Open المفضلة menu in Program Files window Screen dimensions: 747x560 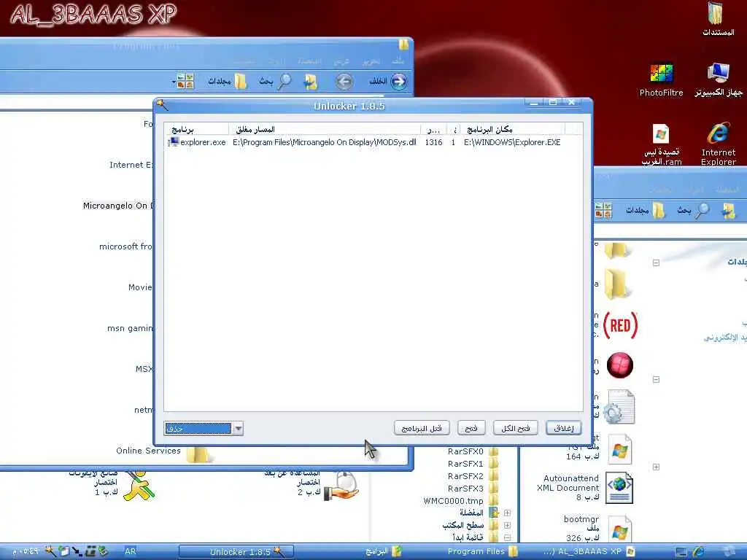pos(309,61)
